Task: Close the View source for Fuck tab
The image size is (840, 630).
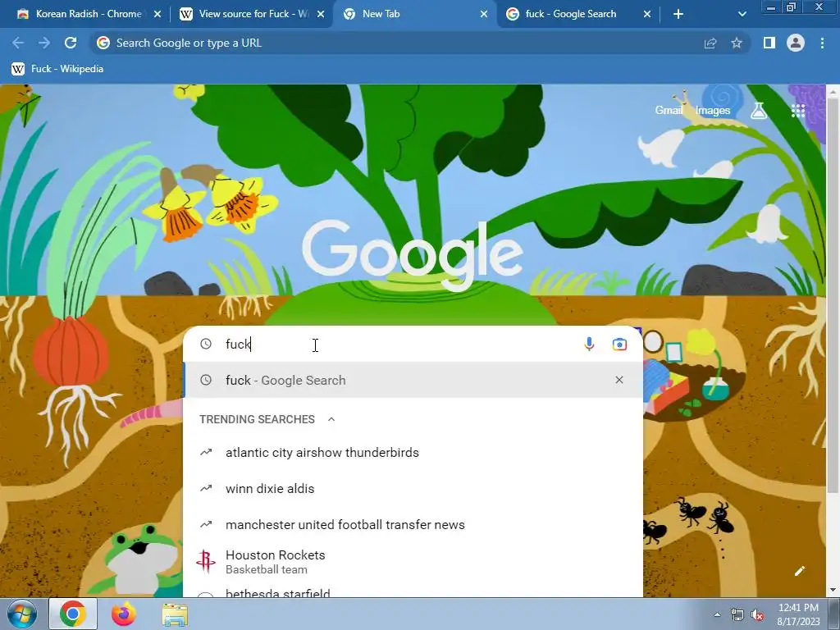Action: [x=321, y=15]
